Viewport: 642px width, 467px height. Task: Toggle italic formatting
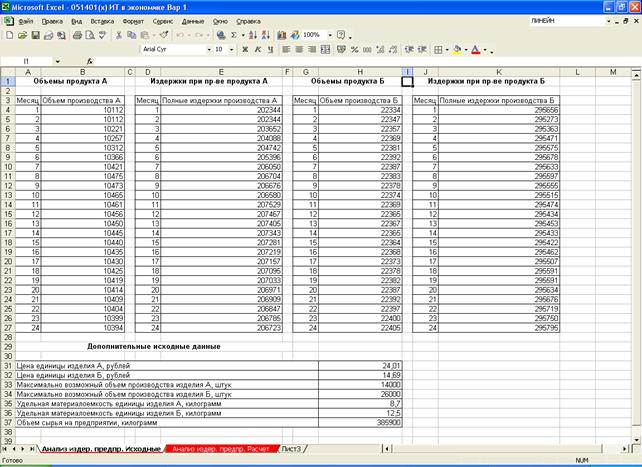click(257, 49)
